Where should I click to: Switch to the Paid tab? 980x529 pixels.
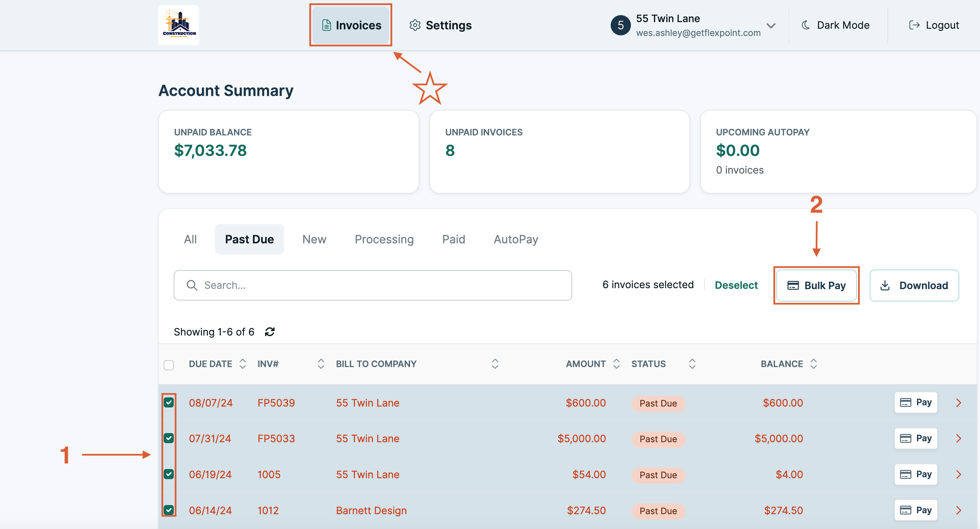pyautogui.click(x=453, y=239)
